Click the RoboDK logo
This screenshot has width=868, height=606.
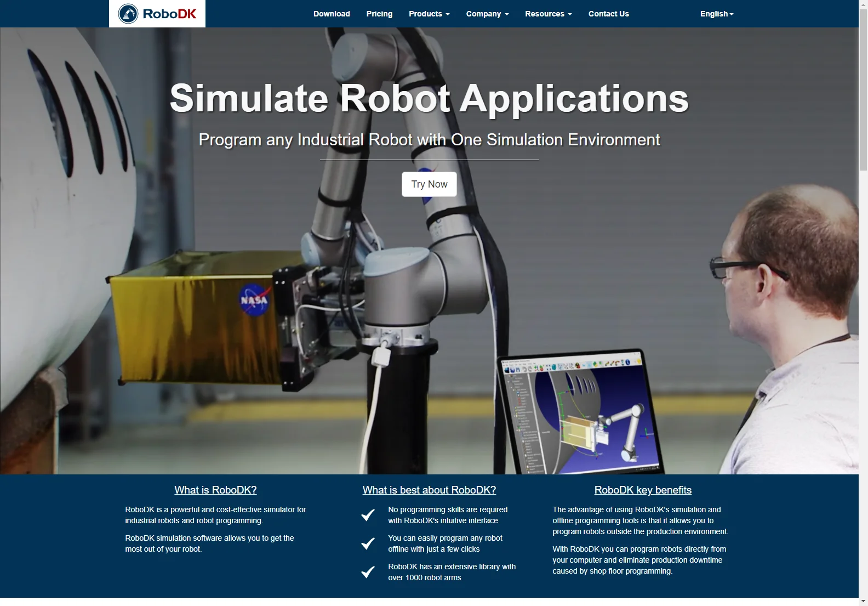[157, 14]
